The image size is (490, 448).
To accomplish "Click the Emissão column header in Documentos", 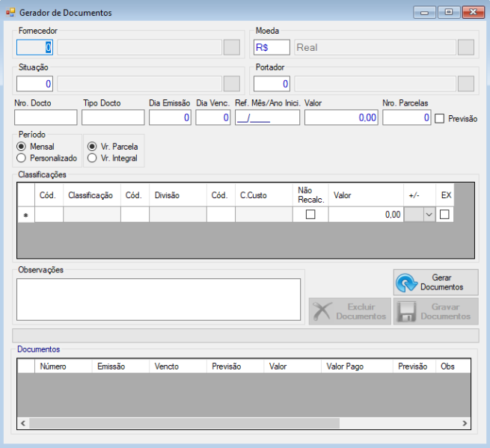I will (x=120, y=366).
